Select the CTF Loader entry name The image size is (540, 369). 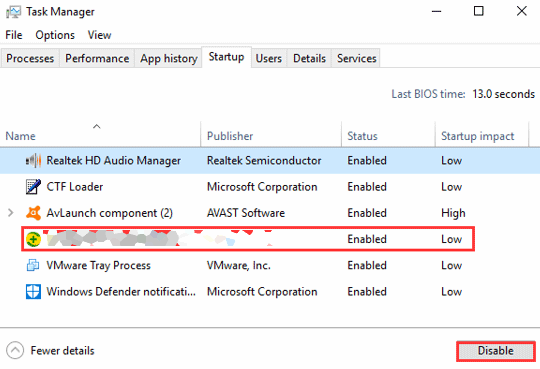[x=75, y=187]
